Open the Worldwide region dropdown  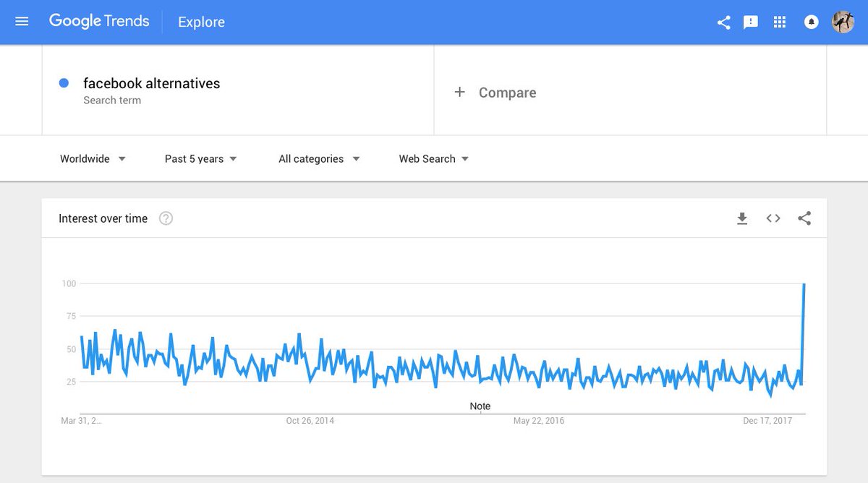pos(93,158)
